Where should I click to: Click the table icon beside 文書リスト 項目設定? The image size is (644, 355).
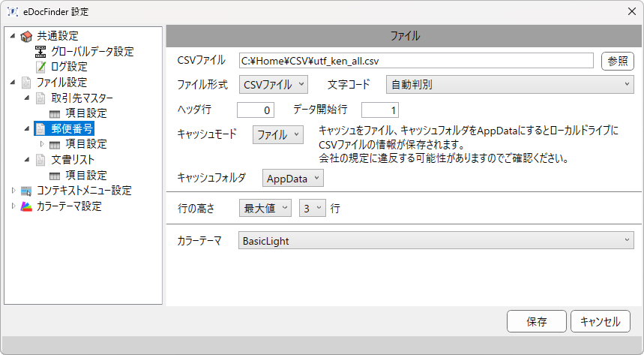tap(55, 176)
